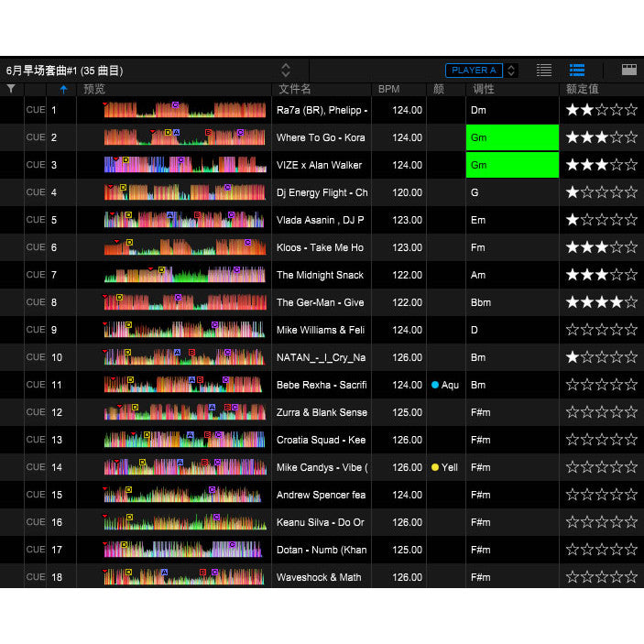This screenshot has height=644, width=644.
Task: Switch to simple list view icon
Action: tap(544, 71)
